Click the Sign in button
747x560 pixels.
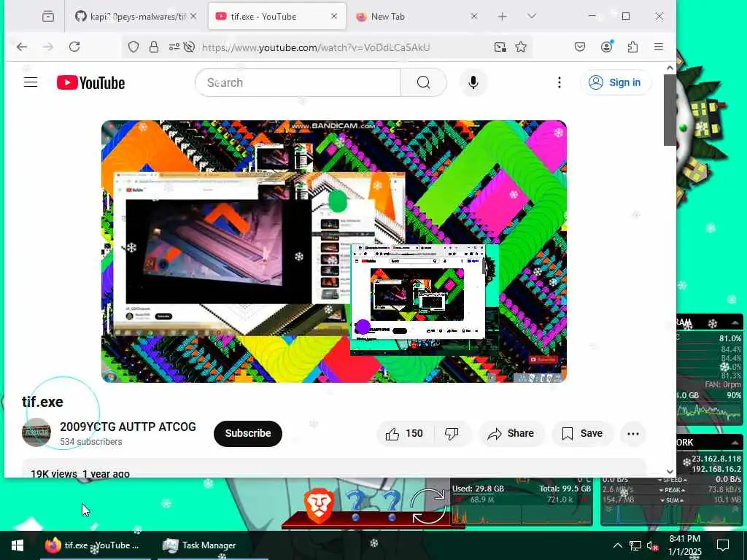pos(616,82)
